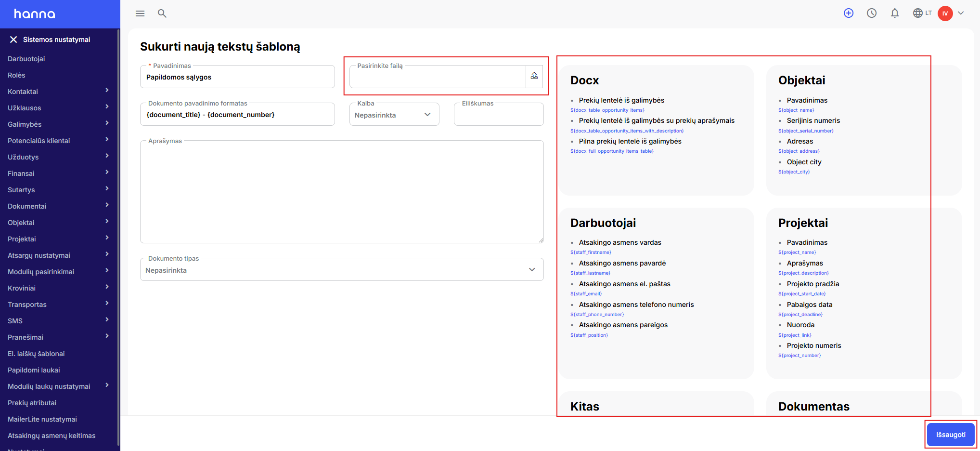Click the ${object_serial_number} placeholder
Image resolution: width=980 pixels, height=451 pixels.
[x=806, y=131]
